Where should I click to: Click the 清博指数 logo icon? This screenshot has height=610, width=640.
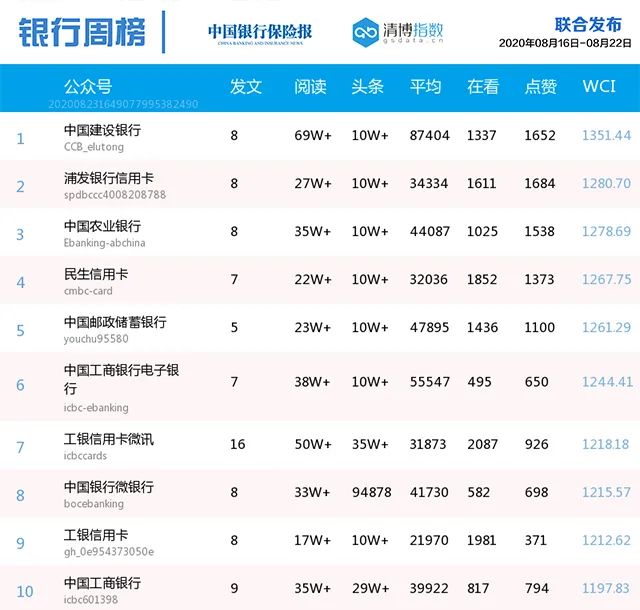coord(365,32)
